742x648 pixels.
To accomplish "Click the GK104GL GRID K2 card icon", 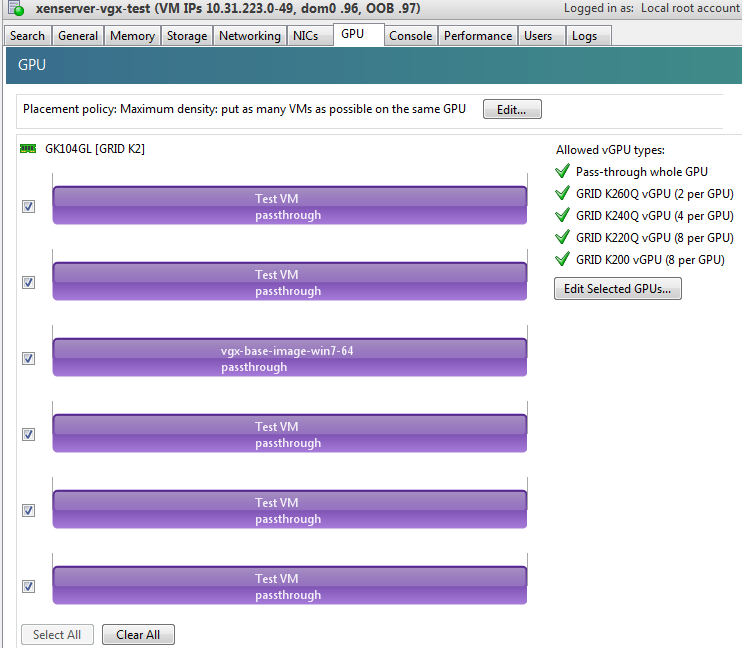I will (x=28, y=149).
